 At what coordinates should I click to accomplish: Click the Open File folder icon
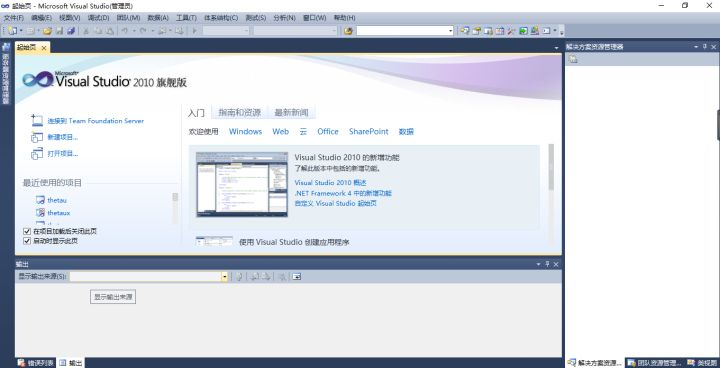(47, 31)
